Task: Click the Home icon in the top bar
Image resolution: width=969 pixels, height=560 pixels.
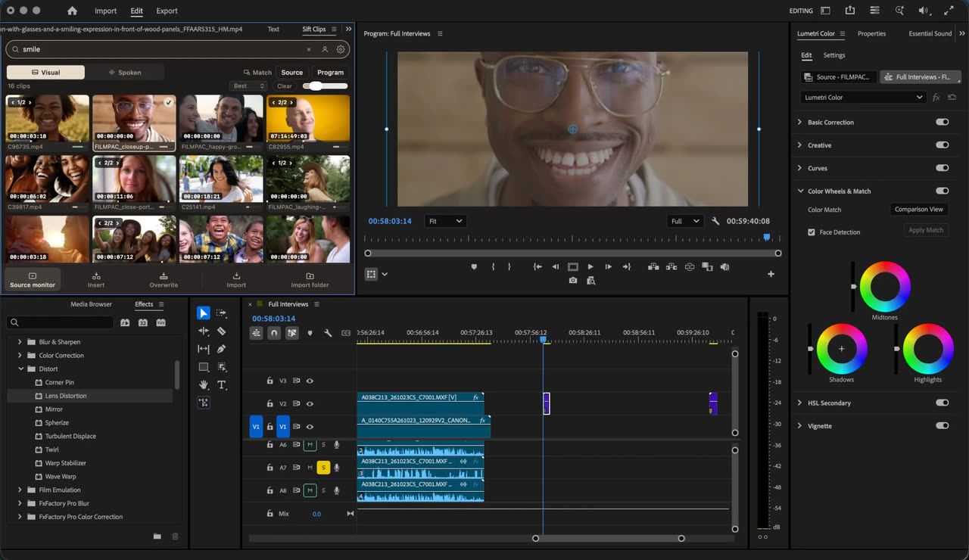Action: (72, 11)
